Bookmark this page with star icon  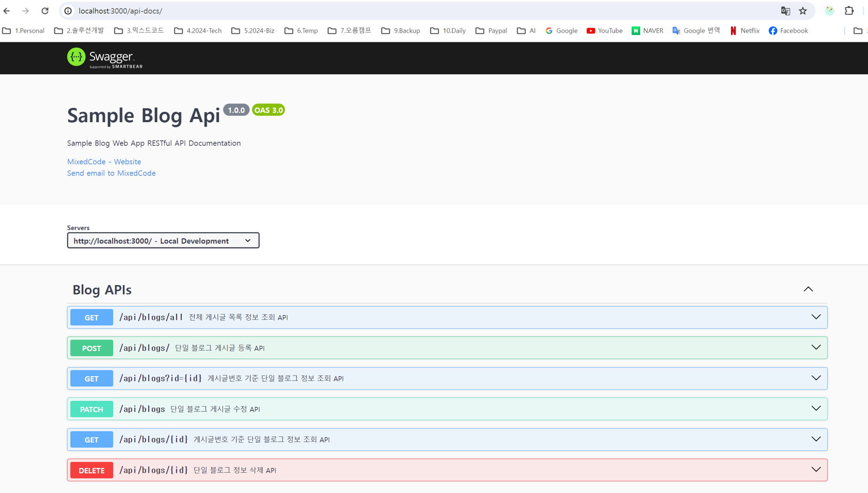[x=803, y=11]
